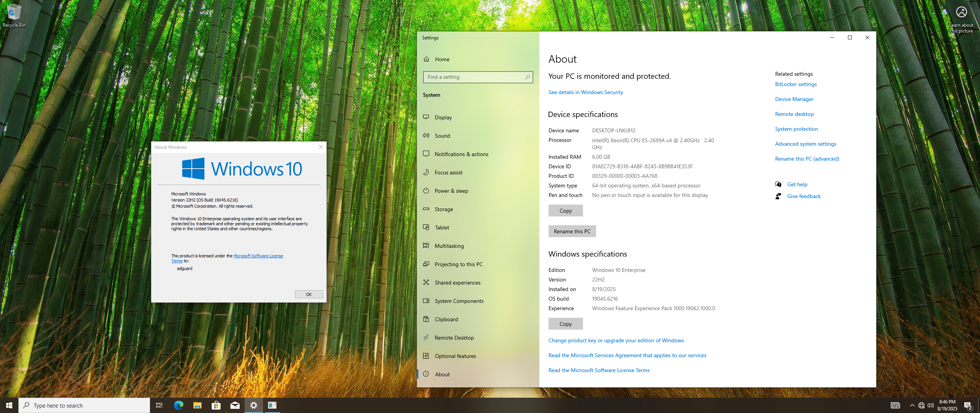This screenshot has height=413, width=980.
Task: Copy device specifications button
Action: [565, 211]
